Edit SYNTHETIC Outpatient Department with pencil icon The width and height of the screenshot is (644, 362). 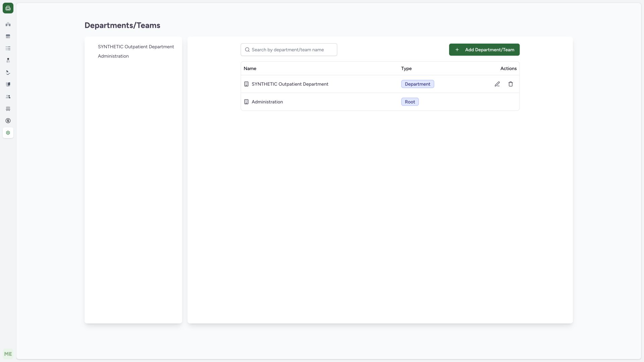pos(497,84)
